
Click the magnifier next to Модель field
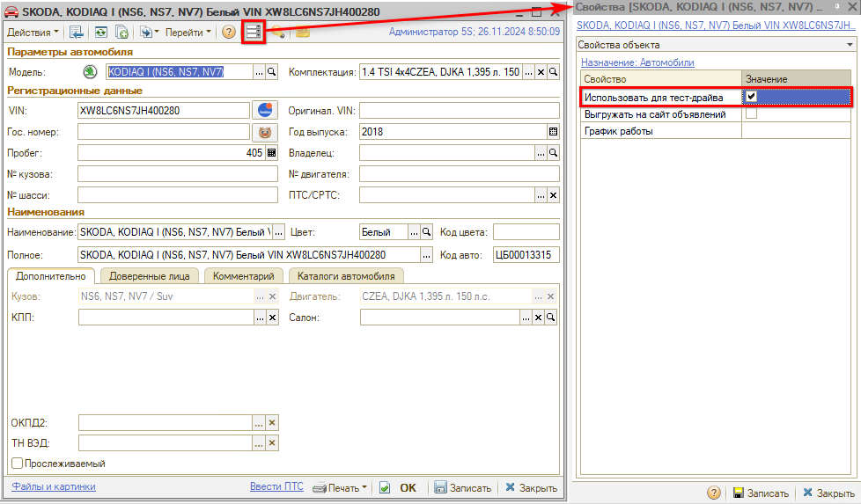tap(271, 72)
